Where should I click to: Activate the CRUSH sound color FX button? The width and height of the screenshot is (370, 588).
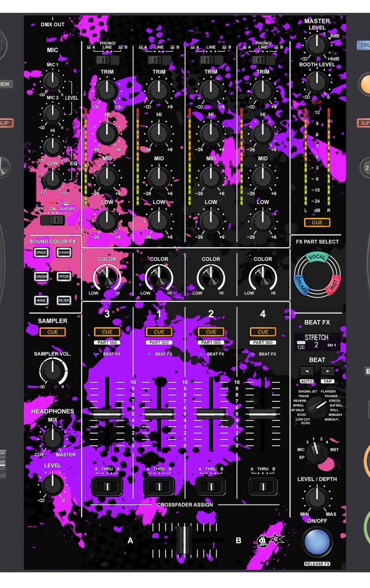point(41,277)
